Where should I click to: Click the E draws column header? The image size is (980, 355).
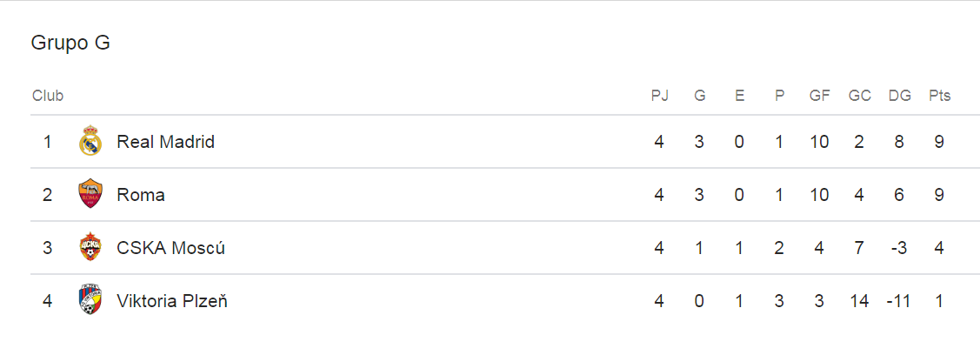tap(739, 96)
